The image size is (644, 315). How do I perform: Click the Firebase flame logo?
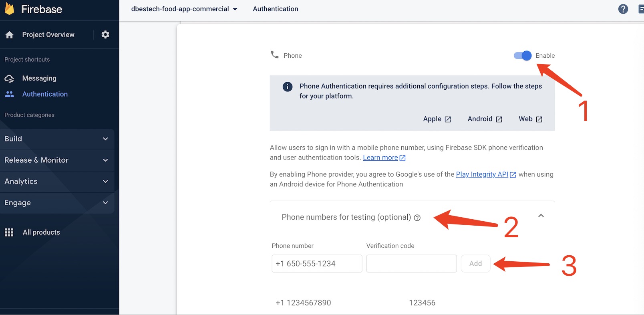[x=9, y=8]
